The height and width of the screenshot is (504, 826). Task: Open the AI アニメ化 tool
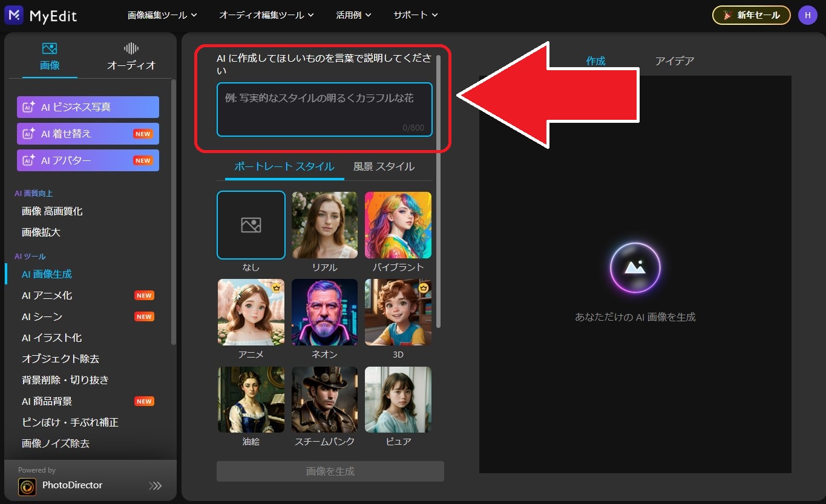(47, 295)
